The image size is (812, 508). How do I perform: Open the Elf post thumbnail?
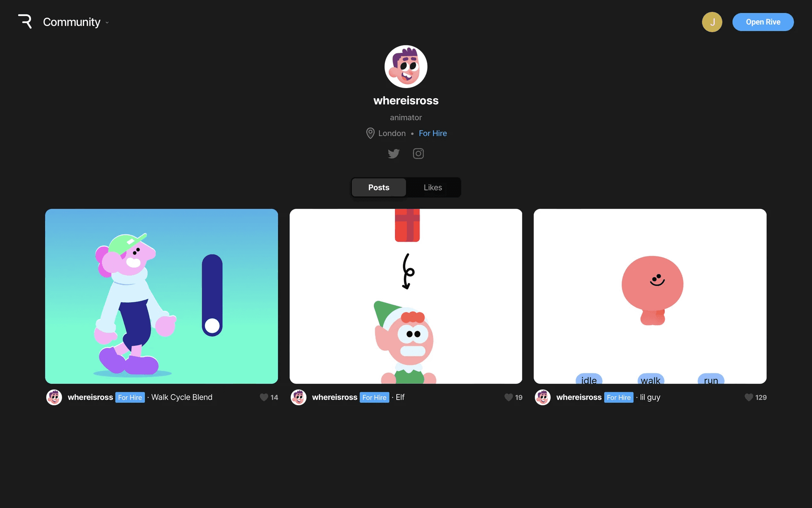click(406, 296)
